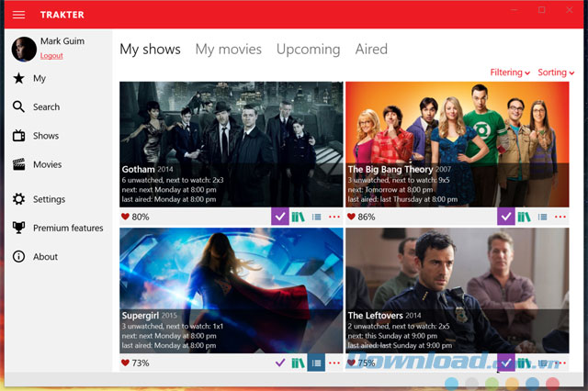The image size is (588, 391).
Task: Click the Search magnifier icon
Action: tap(18, 106)
